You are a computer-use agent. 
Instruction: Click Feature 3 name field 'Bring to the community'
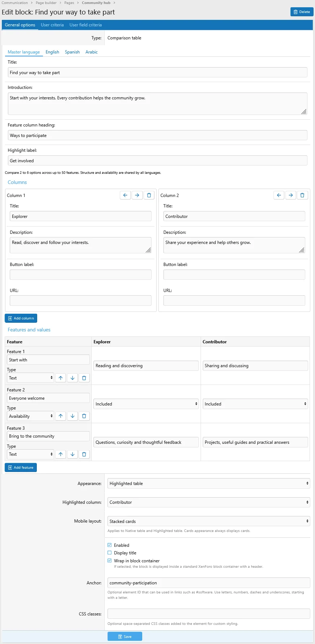coord(48,436)
